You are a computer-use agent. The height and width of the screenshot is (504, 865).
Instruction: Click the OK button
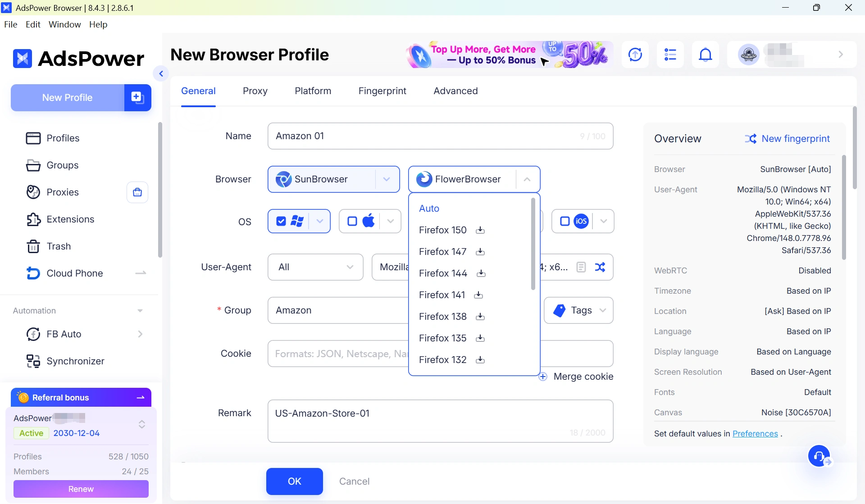pyautogui.click(x=295, y=481)
